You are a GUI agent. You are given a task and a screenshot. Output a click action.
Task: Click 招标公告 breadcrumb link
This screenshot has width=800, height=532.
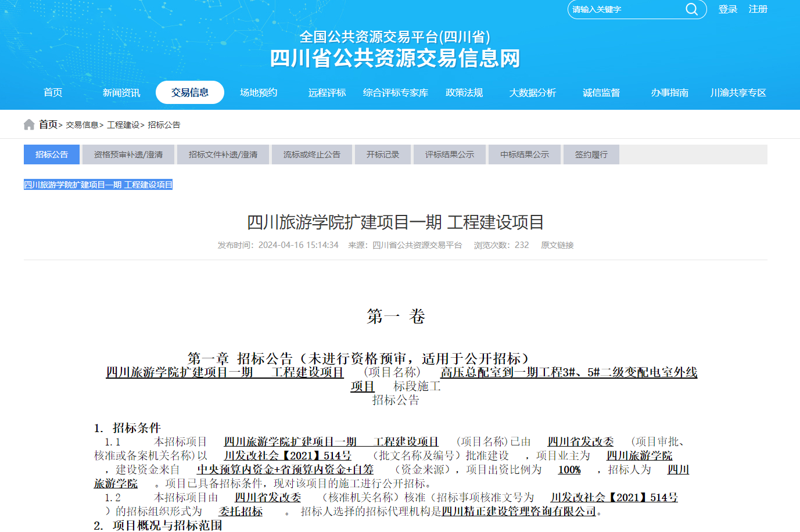(164, 125)
